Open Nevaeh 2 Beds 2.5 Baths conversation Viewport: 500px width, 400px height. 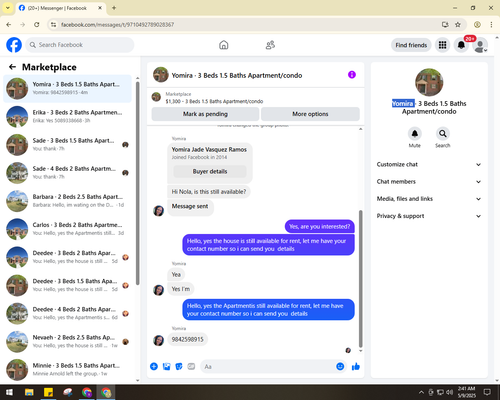click(67, 342)
